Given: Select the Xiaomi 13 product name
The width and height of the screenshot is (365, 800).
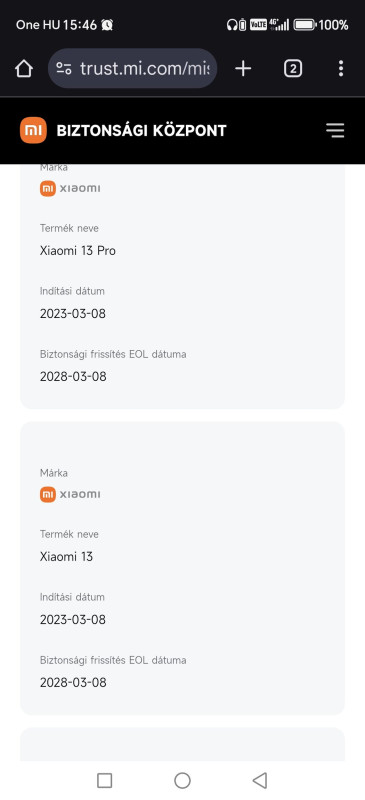Looking at the screenshot, I should tap(66, 557).
